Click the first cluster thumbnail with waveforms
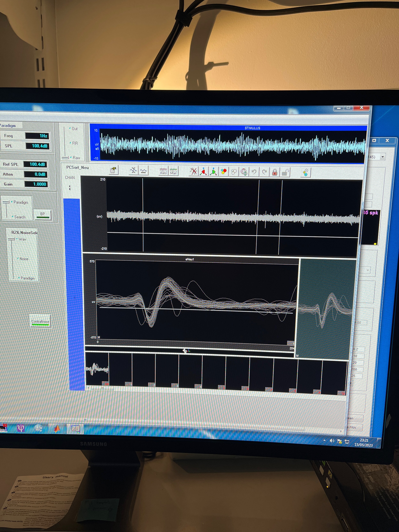 pos(97,369)
